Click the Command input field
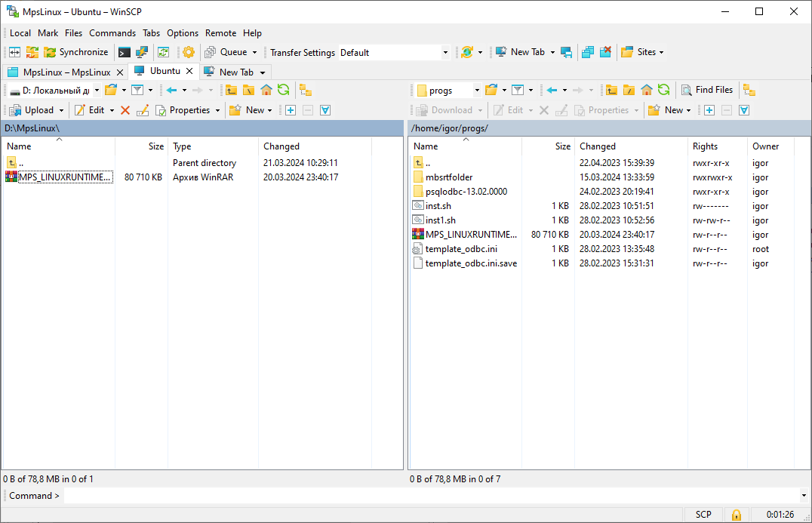The height and width of the screenshot is (523, 812). [432, 496]
